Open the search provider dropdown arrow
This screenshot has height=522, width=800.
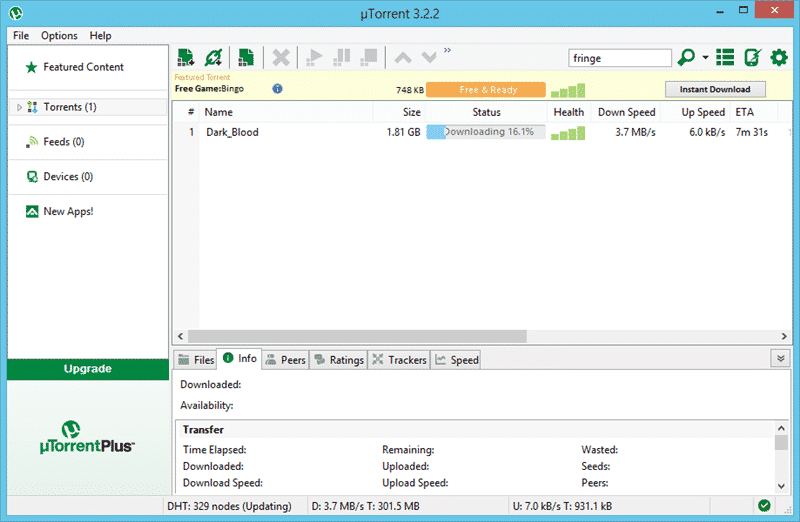[705, 58]
